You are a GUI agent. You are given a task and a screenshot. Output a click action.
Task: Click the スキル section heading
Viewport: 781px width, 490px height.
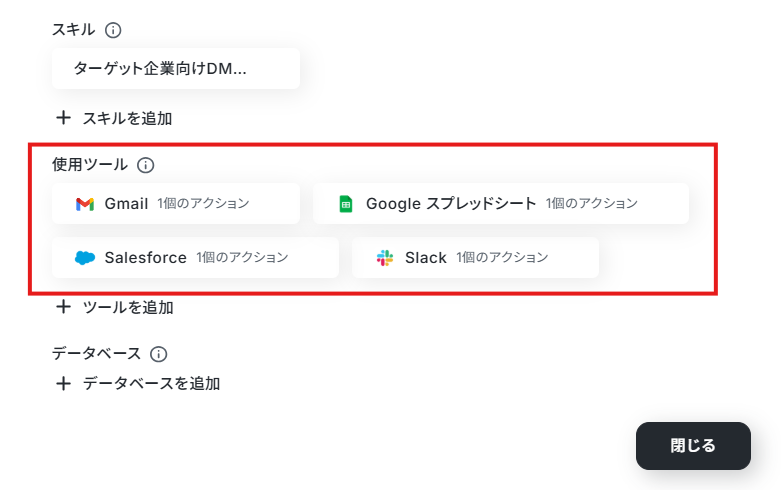(x=73, y=30)
